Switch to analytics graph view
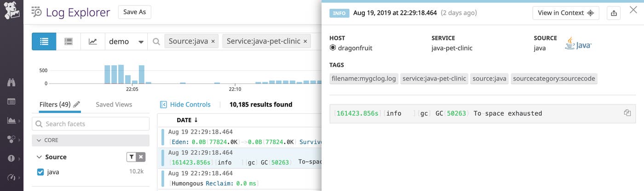The image size is (644, 191). (93, 41)
